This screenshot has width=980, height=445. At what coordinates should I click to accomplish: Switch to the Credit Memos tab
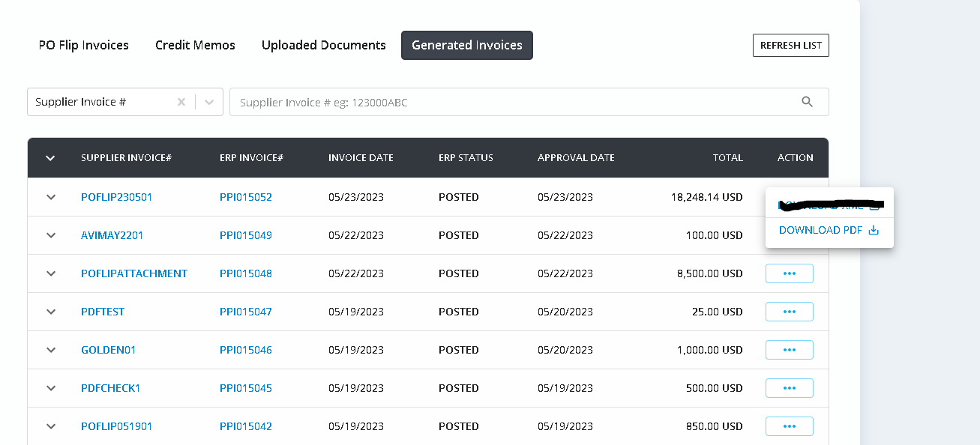tap(195, 45)
